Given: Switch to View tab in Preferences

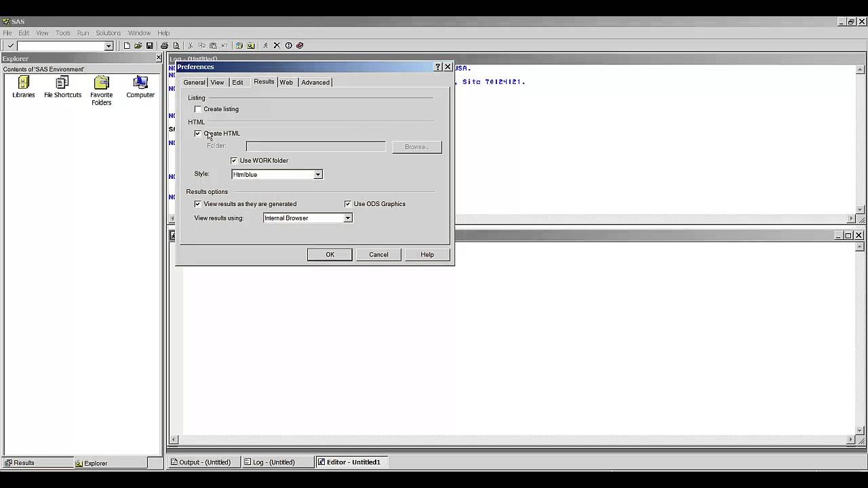Looking at the screenshot, I should tap(217, 83).
